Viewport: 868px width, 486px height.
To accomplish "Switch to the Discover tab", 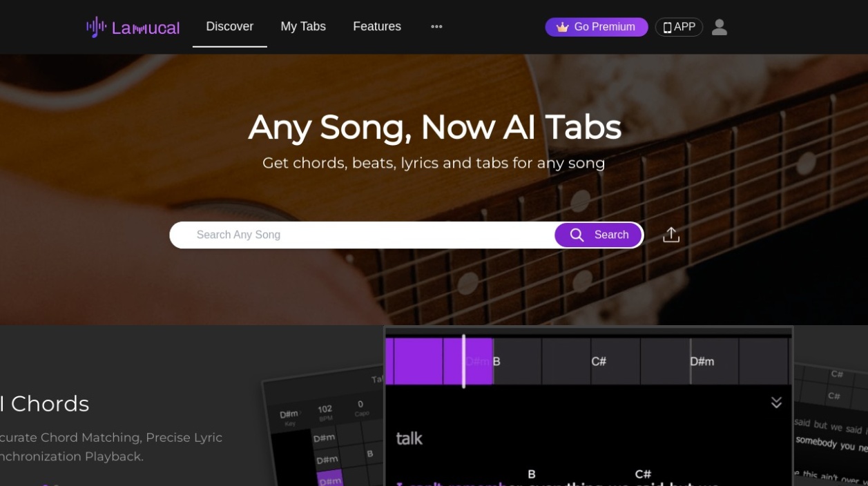I will 229,27.
